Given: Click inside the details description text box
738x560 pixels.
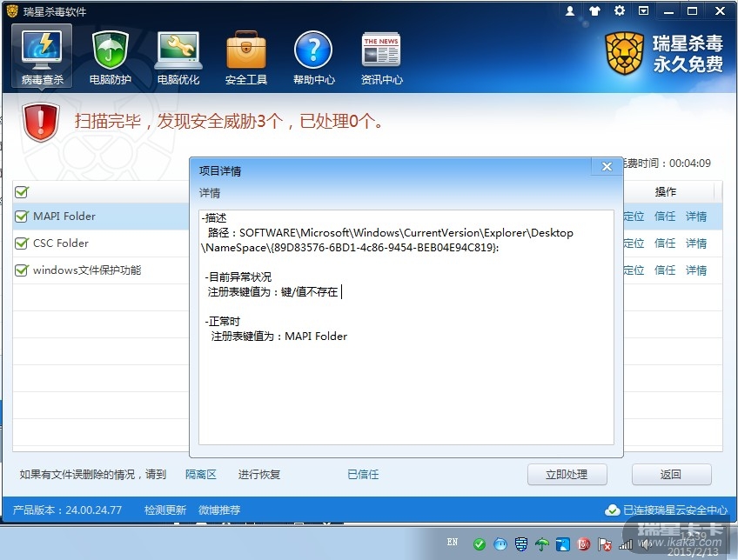Looking at the screenshot, I should (x=406, y=327).
